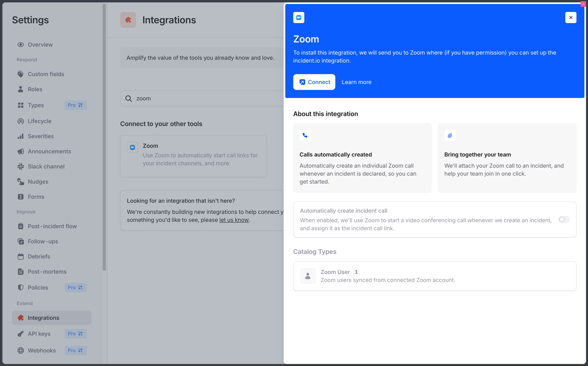Screen dimensions: 588x366
Task: Click the sidebar vertical scrollbar
Action: click(x=104, y=137)
